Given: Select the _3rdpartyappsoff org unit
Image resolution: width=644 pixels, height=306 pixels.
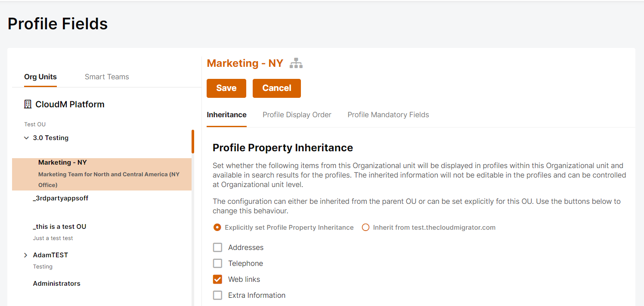Looking at the screenshot, I should click(x=61, y=198).
